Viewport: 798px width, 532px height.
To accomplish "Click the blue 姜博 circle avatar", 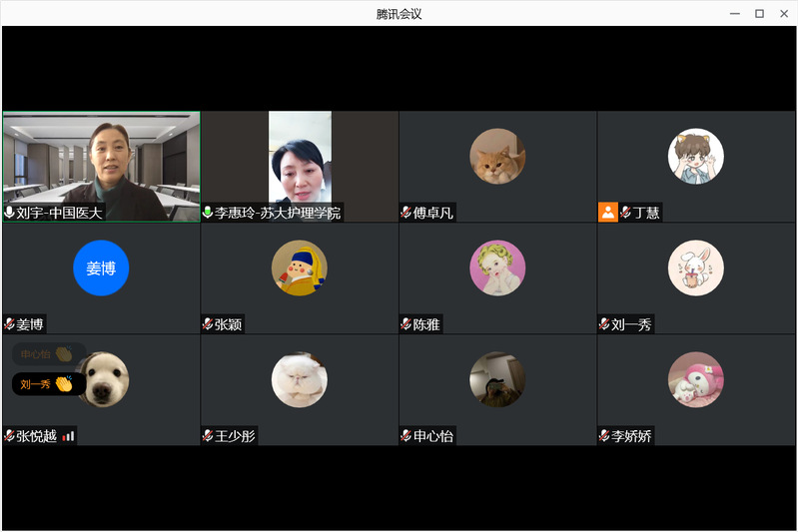I will [101, 267].
